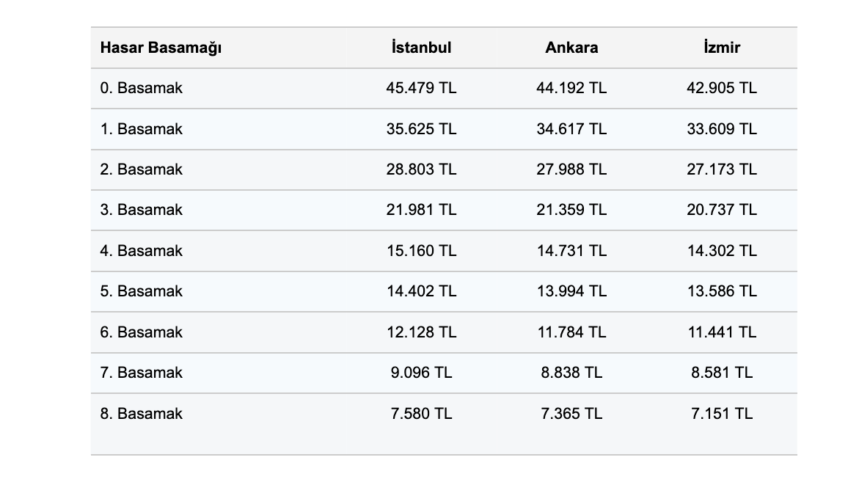
Task: Select the 5. Basamak row label
Action: (x=142, y=292)
